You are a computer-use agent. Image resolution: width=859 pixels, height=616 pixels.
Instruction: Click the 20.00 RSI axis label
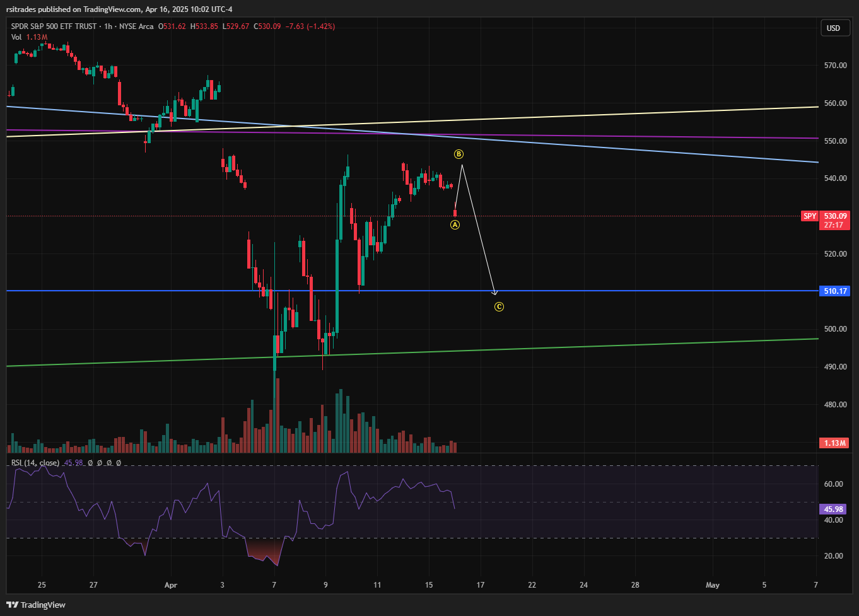pyautogui.click(x=834, y=556)
